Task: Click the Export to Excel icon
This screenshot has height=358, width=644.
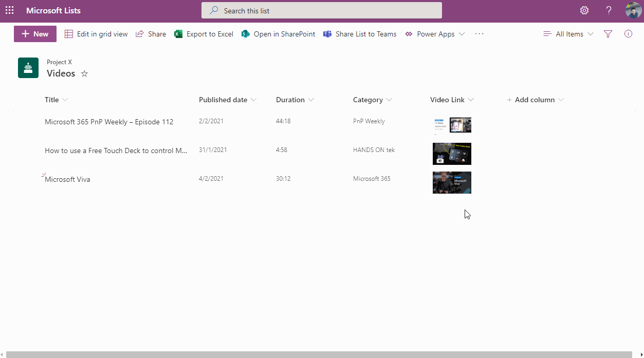Action: [x=178, y=34]
